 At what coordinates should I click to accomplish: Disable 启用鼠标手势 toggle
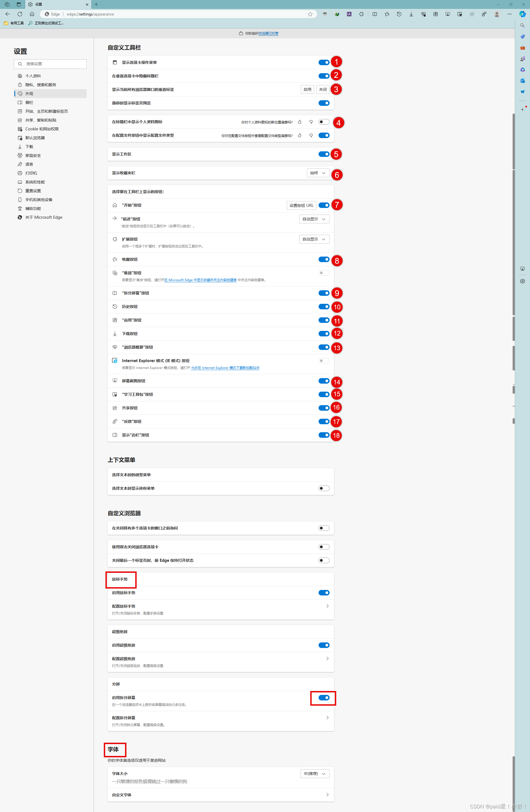coord(324,593)
